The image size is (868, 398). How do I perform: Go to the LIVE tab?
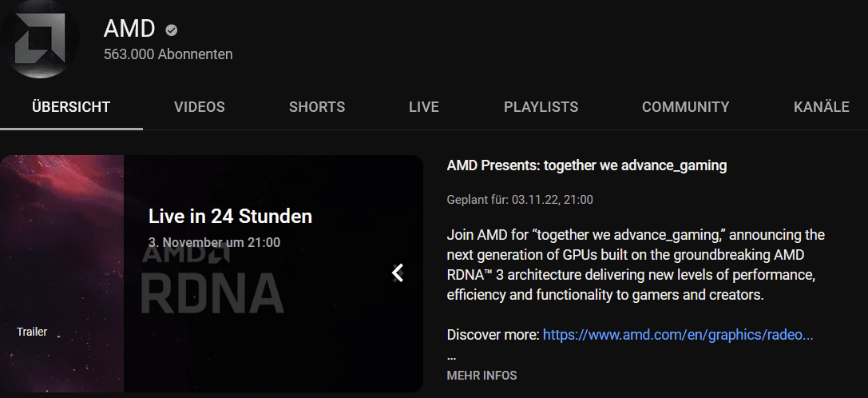click(424, 107)
